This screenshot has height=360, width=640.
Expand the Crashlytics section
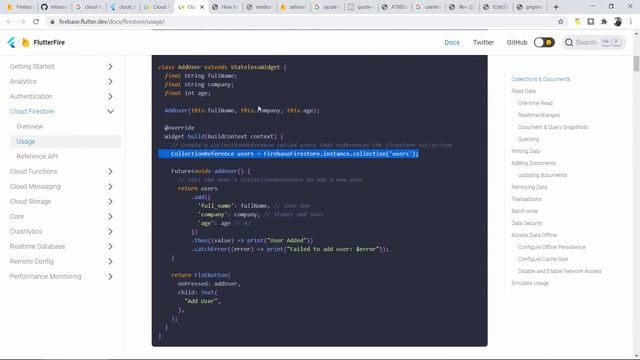[110, 231]
